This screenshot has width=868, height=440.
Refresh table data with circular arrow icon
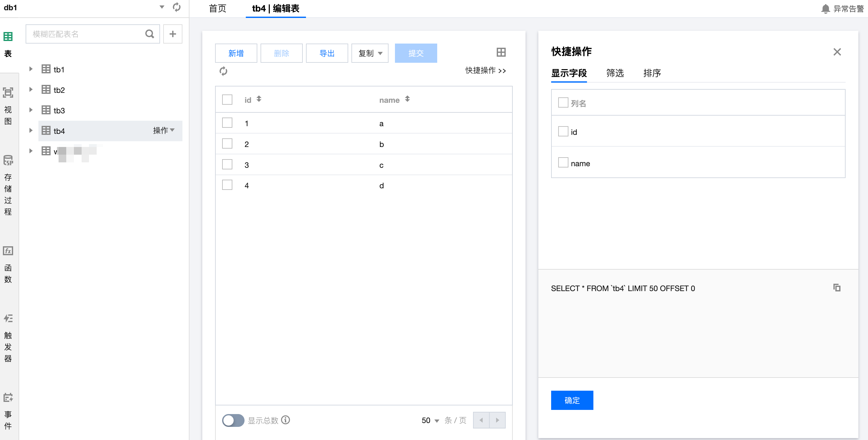coord(223,71)
